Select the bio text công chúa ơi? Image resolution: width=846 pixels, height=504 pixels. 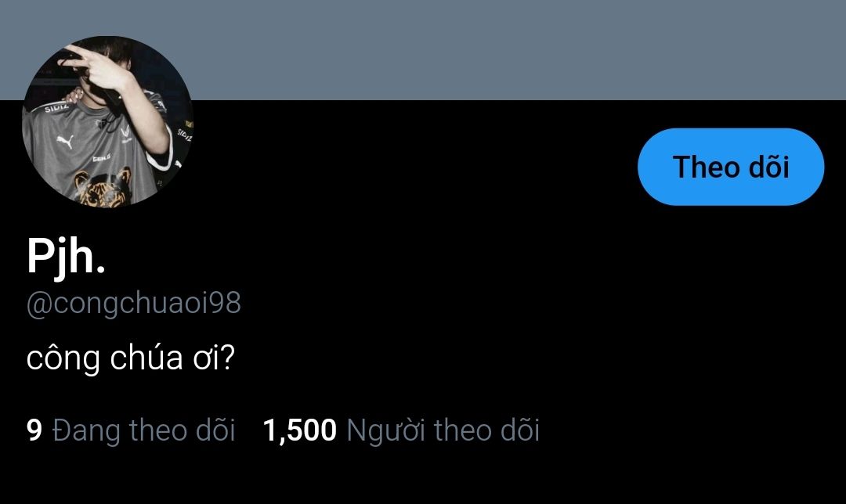pyautogui.click(x=131, y=358)
